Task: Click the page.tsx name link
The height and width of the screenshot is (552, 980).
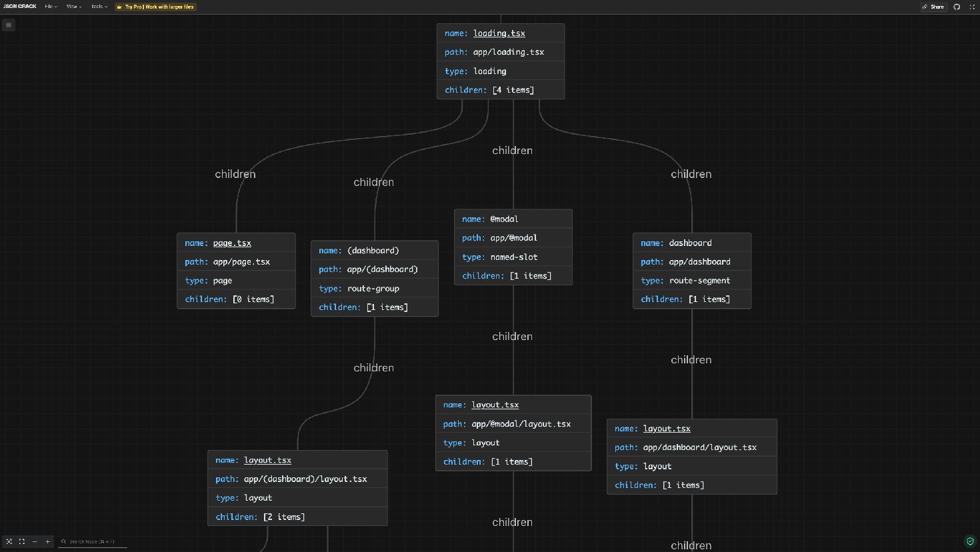Action: [x=232, y=243]
